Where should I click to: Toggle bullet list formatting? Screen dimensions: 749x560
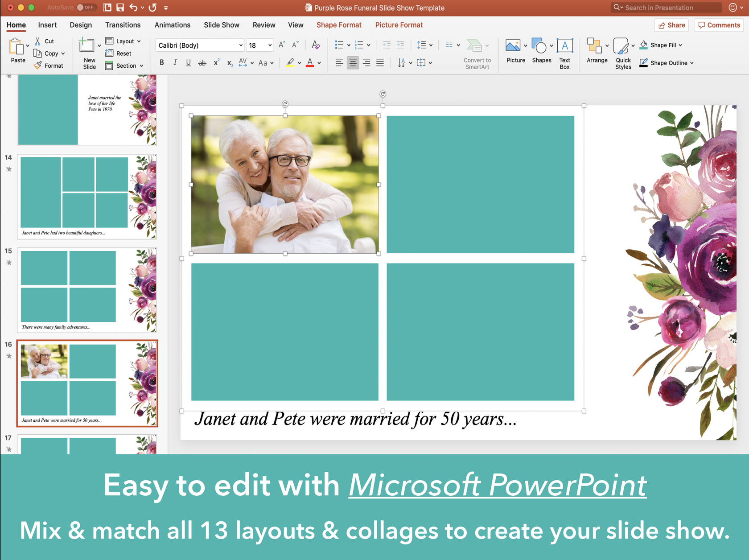click(x=339, y=45)
